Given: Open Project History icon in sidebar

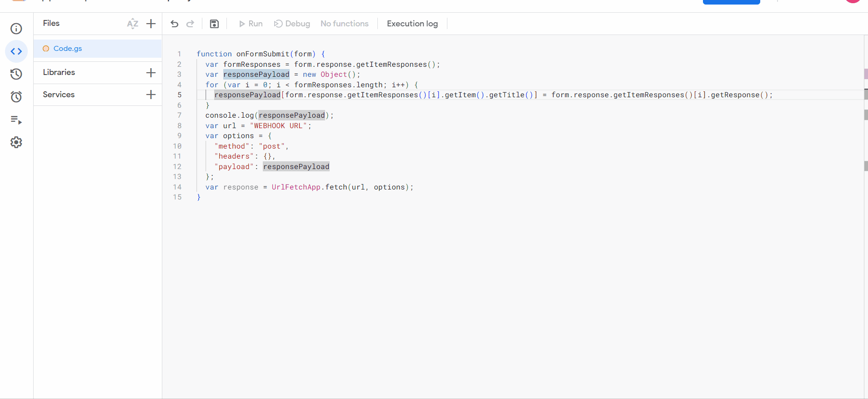Looking at the screenshot, I should click(16, 74).
